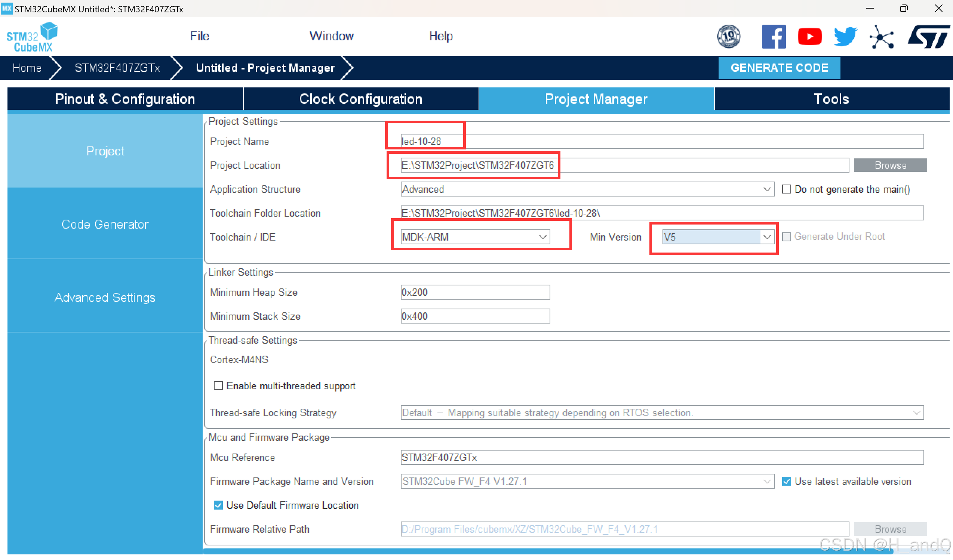Screen dimensions: 953x560
Task: Click the Project Location input field
Action: coord(624,165)
